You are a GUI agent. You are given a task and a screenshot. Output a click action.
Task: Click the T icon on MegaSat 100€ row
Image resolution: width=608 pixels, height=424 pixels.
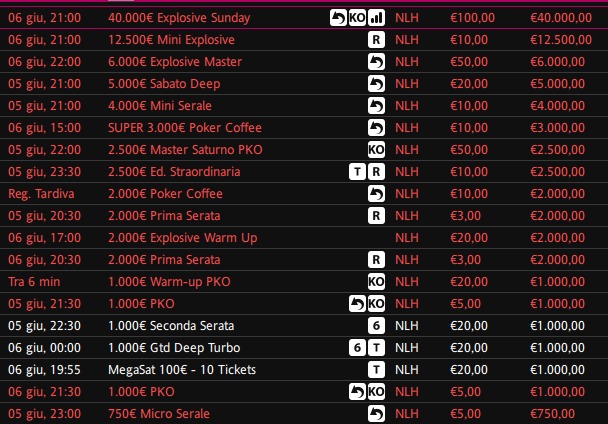(376, 370)
